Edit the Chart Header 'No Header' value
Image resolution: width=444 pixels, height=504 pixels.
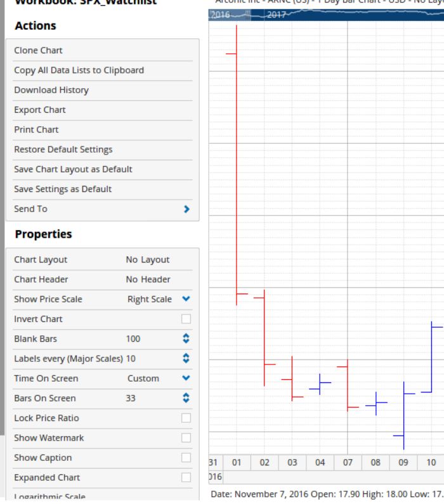(148, 280)
